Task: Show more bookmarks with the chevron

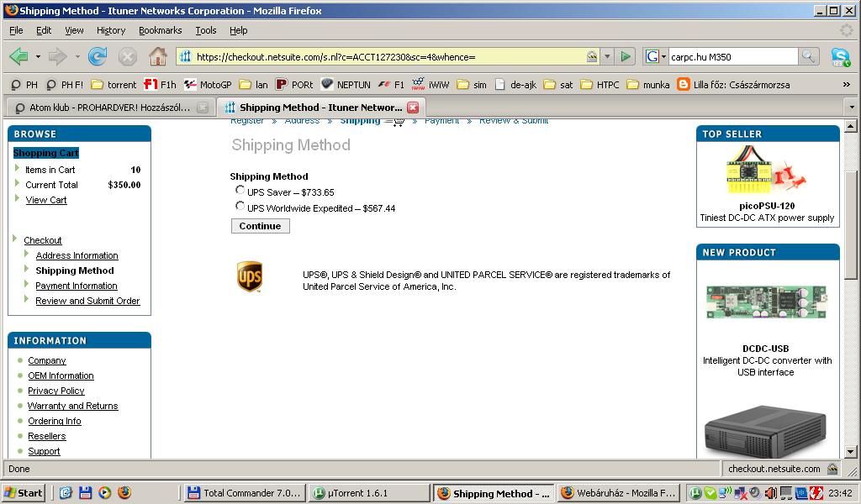Action: [x=846, y=85]
